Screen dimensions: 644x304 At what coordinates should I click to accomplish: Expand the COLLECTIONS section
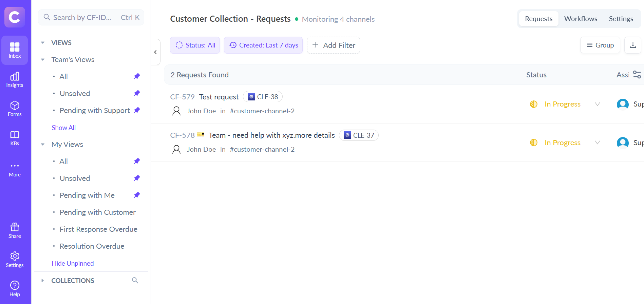(x=43, y=281)
